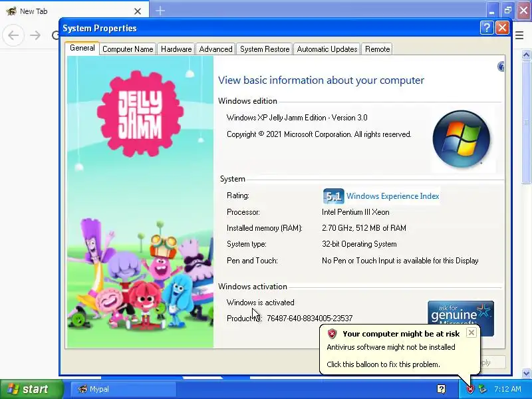Image resolution: width=532 pixels, height=399 pixels.
Task: Switch to the General tab
Action: pyautogui.click(x=82, y=48)
